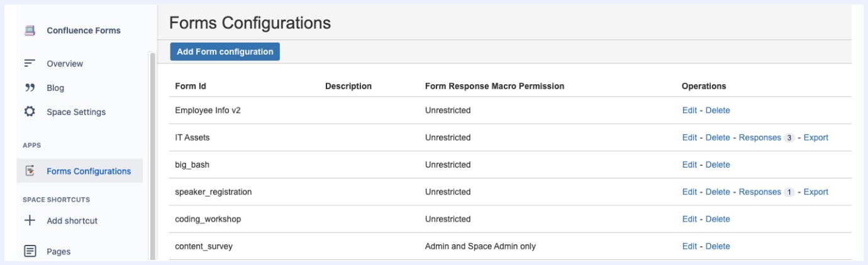Click the IT Assets form id
This screenshot has height=265, width=868.
click(x=191, y=138)
